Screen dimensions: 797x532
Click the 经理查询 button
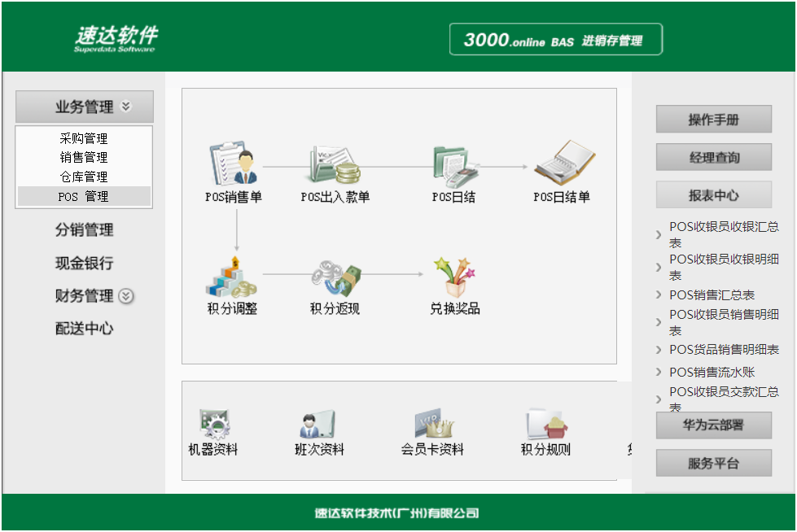point(714,158)
